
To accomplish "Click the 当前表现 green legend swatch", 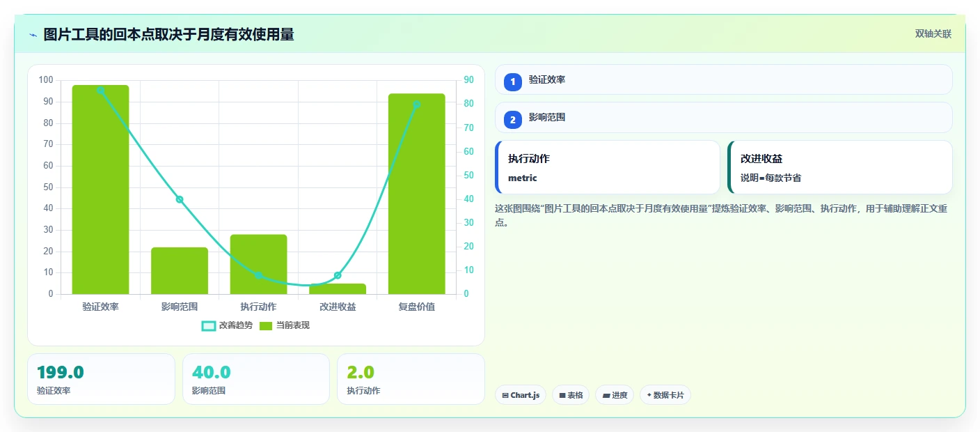I will 266,325.
